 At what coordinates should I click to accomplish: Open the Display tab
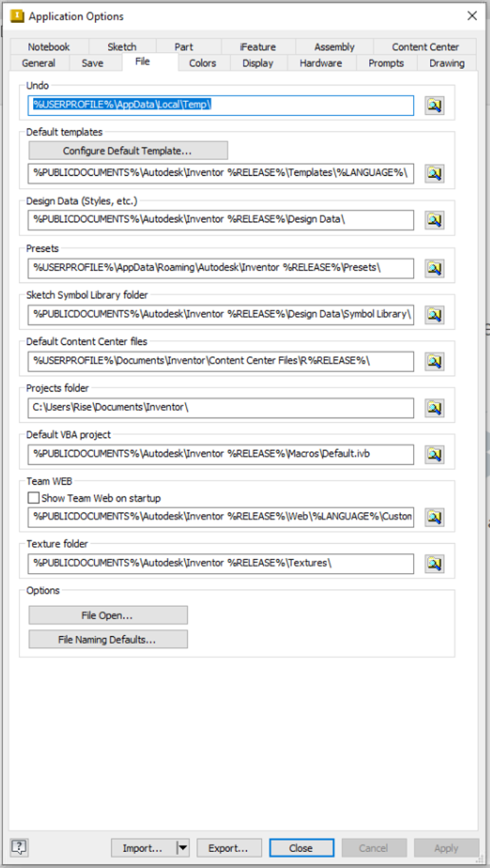(x=258, y=63)
